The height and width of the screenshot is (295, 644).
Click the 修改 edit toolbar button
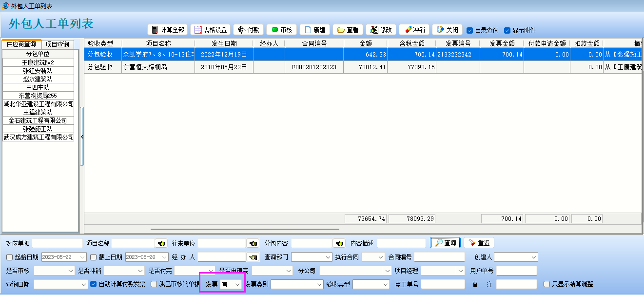point(381,30)
